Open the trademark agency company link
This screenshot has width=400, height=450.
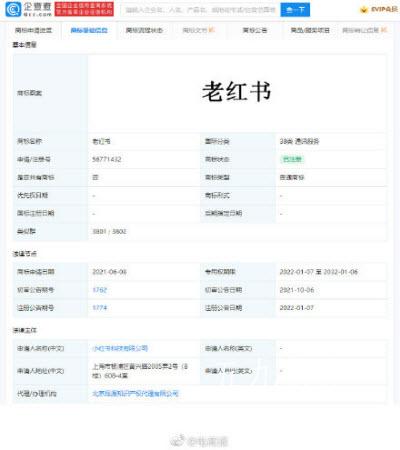[135, 394]
